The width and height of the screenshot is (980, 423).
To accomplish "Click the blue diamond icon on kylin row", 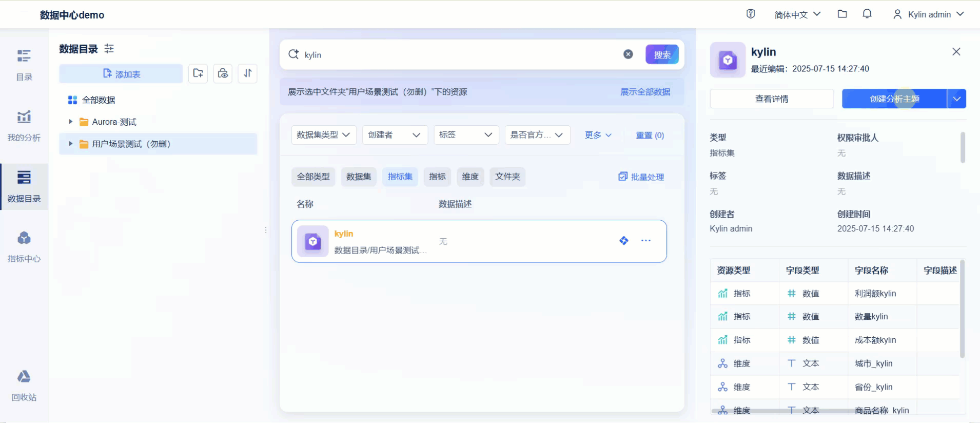I will 624,241.
